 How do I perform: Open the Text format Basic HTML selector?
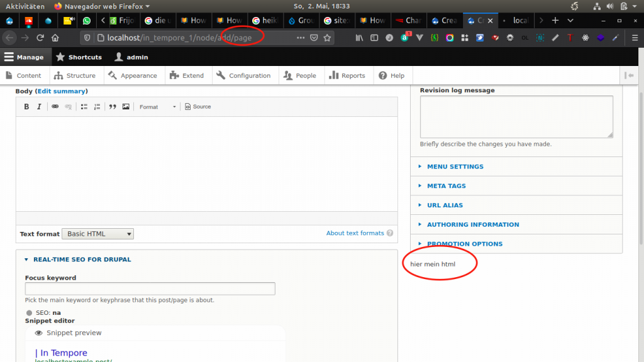[97, 234]
